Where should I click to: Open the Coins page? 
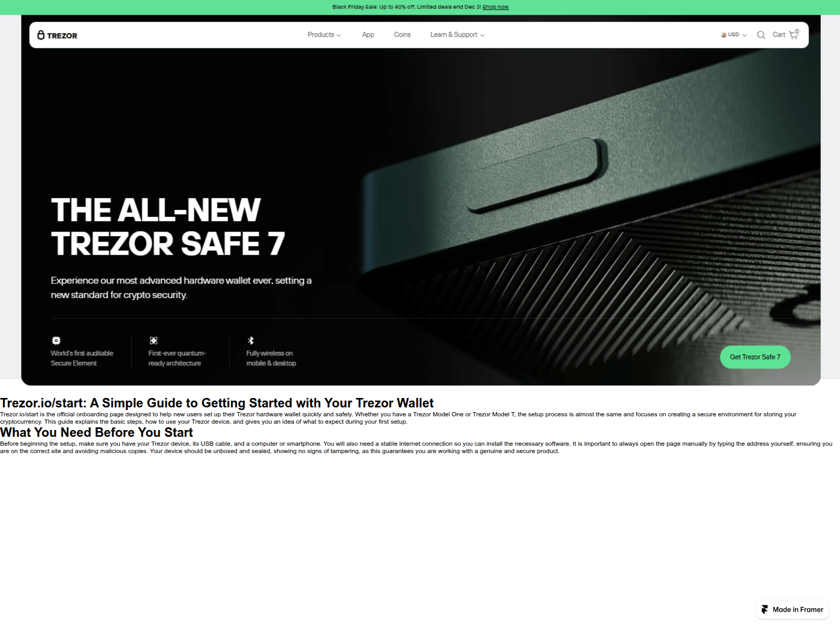tap(402, 35)
